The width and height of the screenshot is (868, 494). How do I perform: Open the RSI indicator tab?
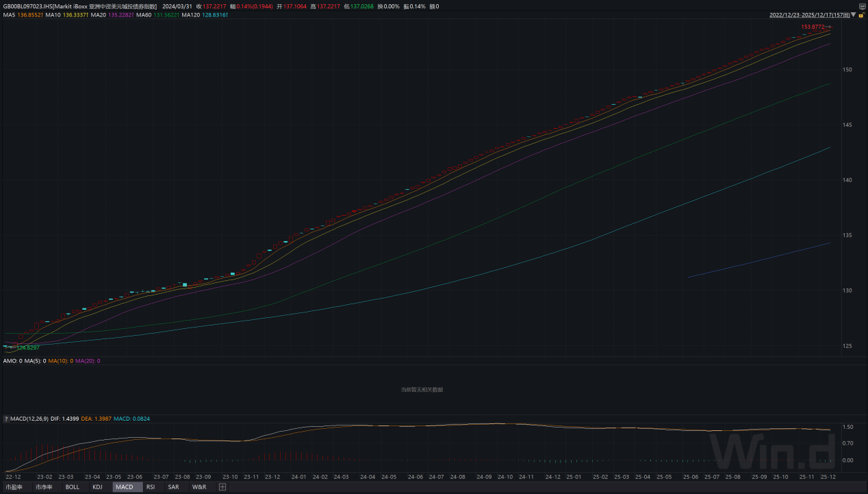click(x=150, y=487)
